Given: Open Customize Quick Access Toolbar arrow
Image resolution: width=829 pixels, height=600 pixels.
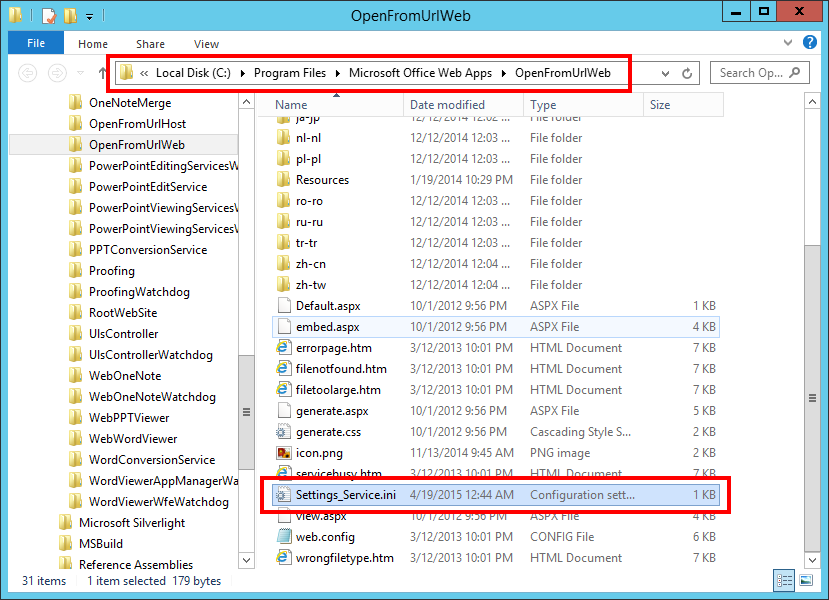Looking at the screenshot, I should 89,17.
